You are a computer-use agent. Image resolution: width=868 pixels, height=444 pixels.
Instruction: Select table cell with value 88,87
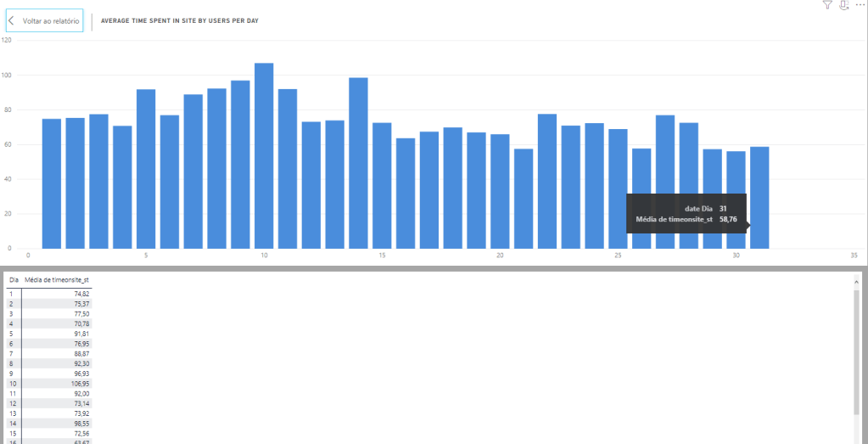click(x=78, y=353)
